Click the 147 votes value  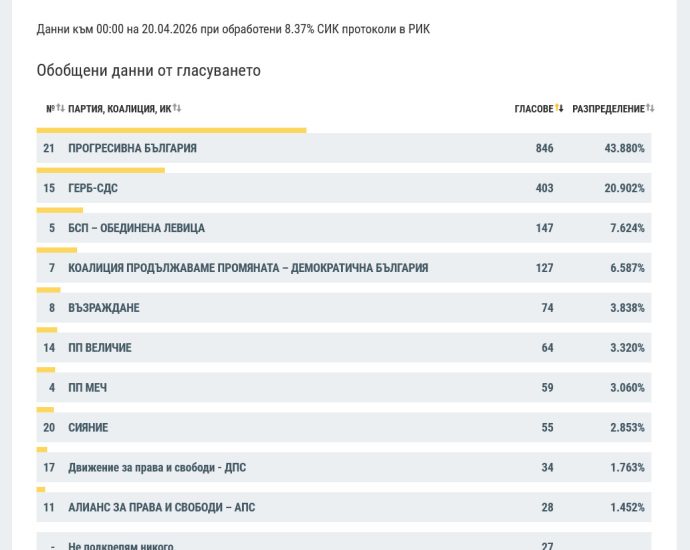544,228
